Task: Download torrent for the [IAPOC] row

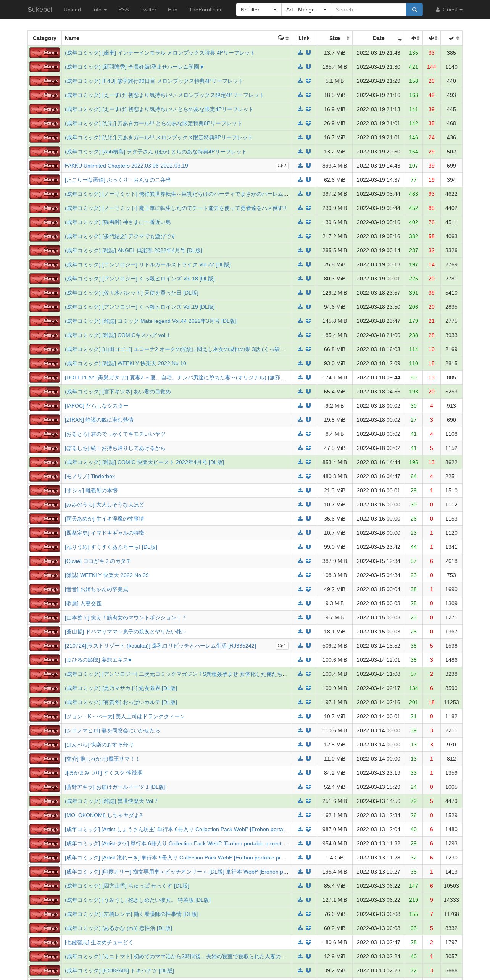Action: click(300, 406)
